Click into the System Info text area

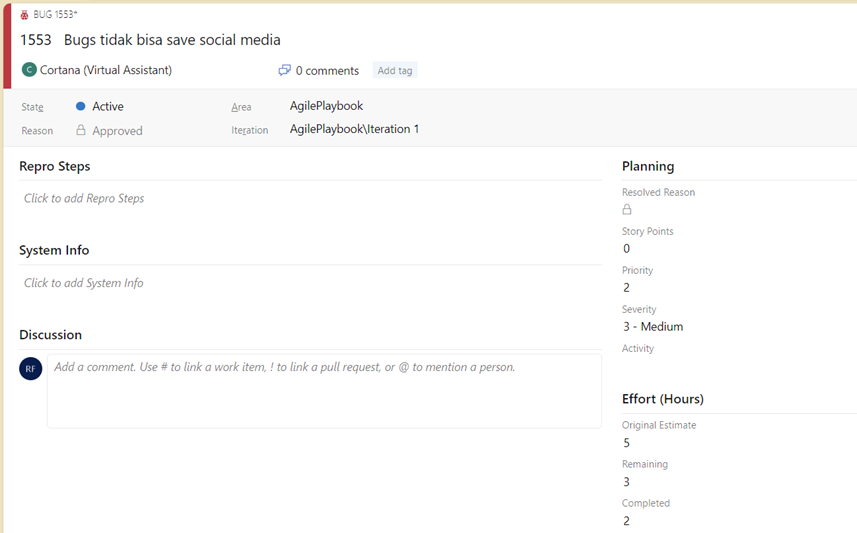[x=310, y=283]
